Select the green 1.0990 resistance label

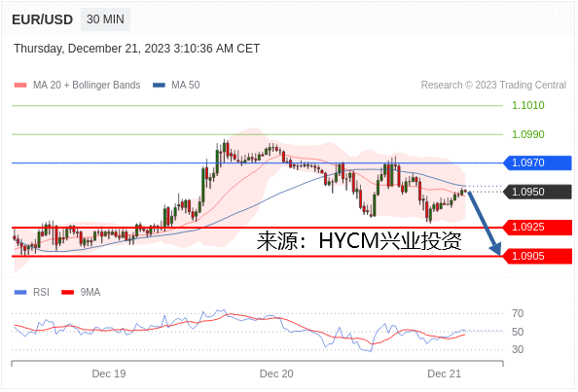[x=527, y=134]
